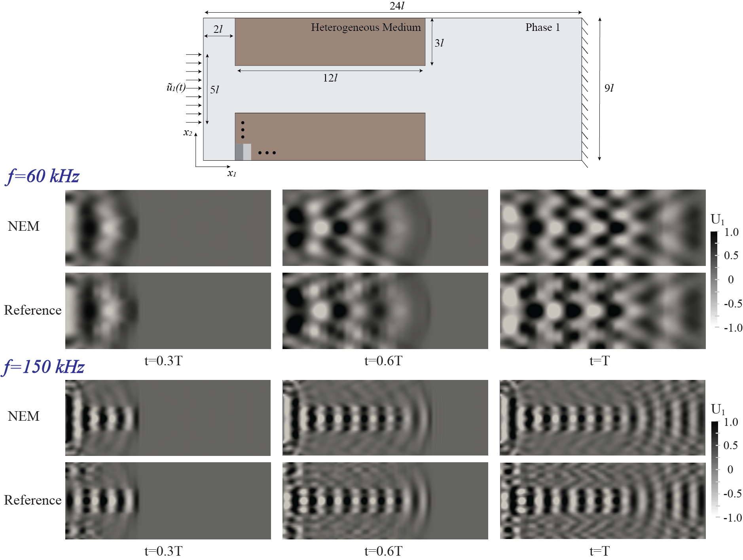Select the f=150 kHz heading

[x=44, y=366]
